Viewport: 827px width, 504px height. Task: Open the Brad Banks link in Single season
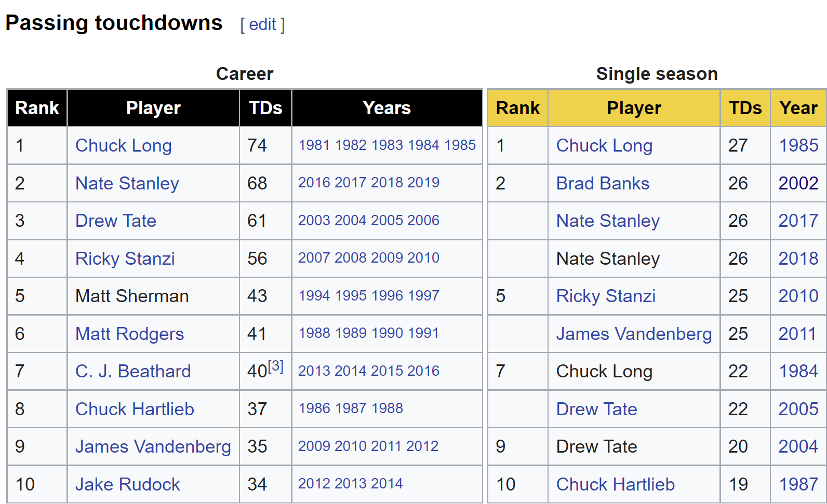pos(603,183)
